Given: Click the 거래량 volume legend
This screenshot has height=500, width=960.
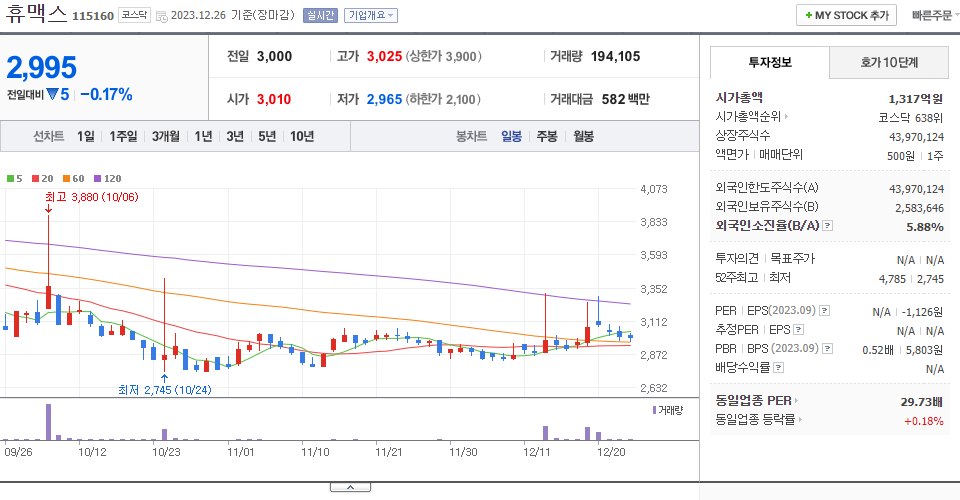Looking at the screenshot, I should (x=667, y=410).
